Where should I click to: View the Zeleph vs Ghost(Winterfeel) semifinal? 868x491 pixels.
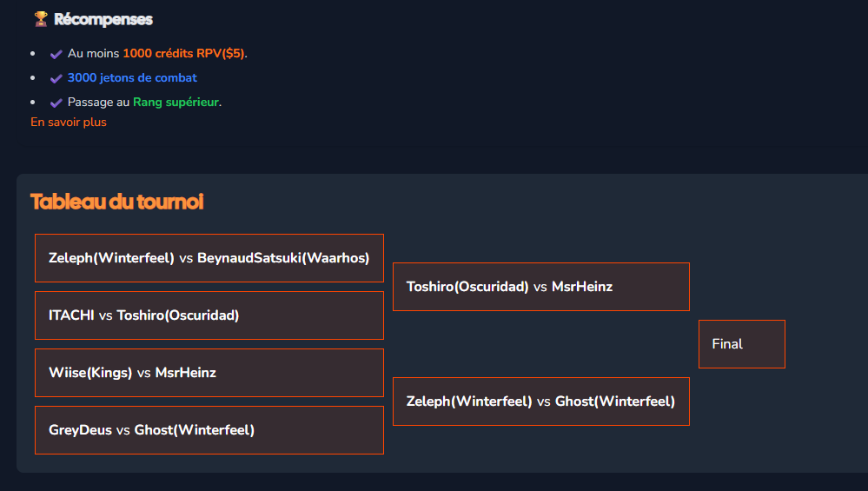click(540, 401)
